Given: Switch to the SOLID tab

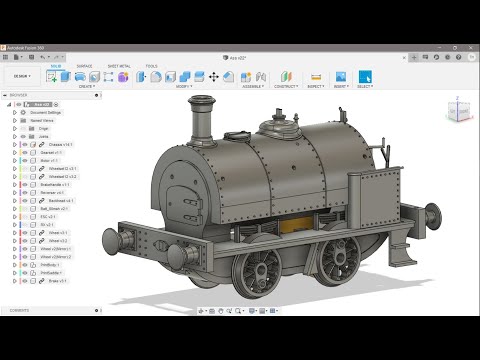Looking at the screenshot, I should (x=56, y=66).
